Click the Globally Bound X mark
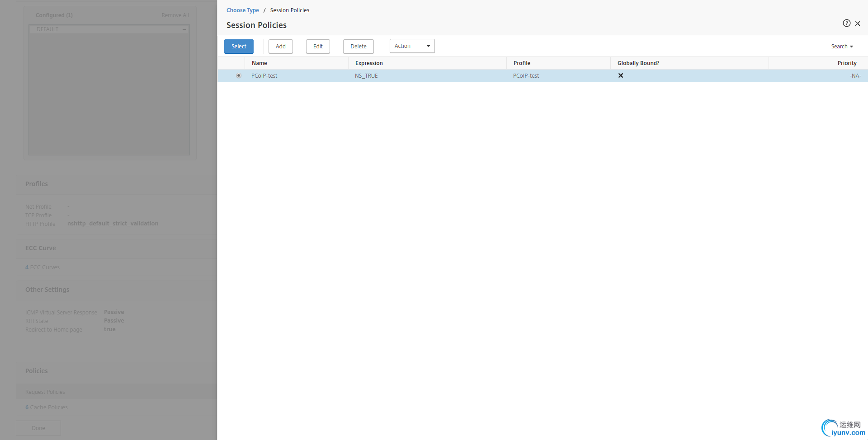Viewport: 868px width, 440px height. 621,75
